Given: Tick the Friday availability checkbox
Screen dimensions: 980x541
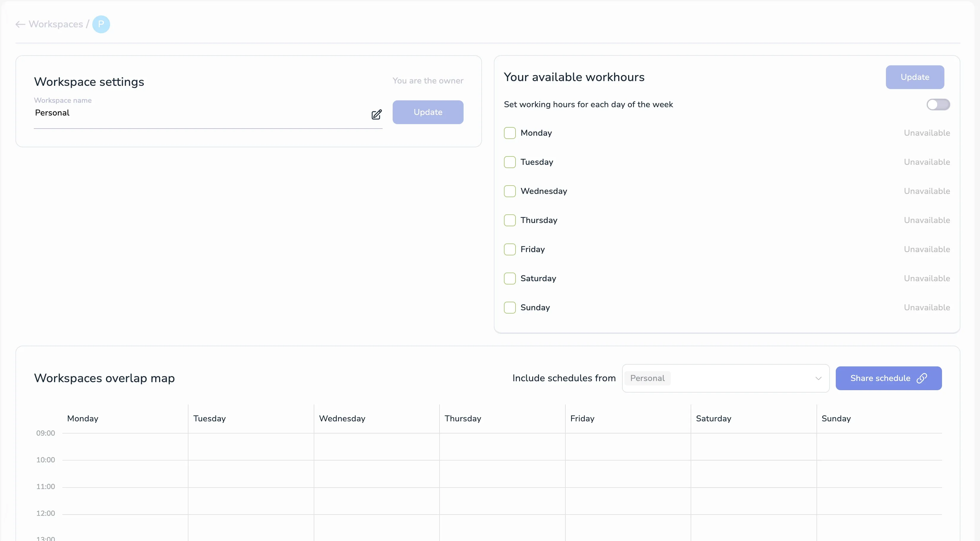Looking at the screenshot, I should (x=509, y=249).
